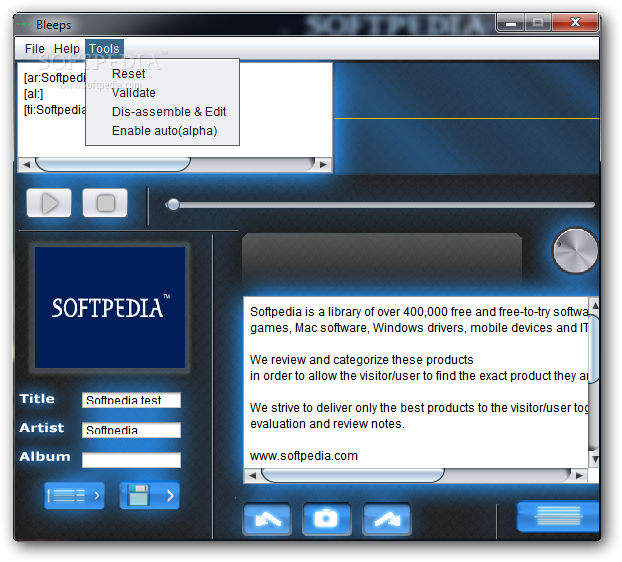This screenshot has width=622, height=562.
Task: Click the 'in order to allow the visitor' line
Action: point(419,376)
